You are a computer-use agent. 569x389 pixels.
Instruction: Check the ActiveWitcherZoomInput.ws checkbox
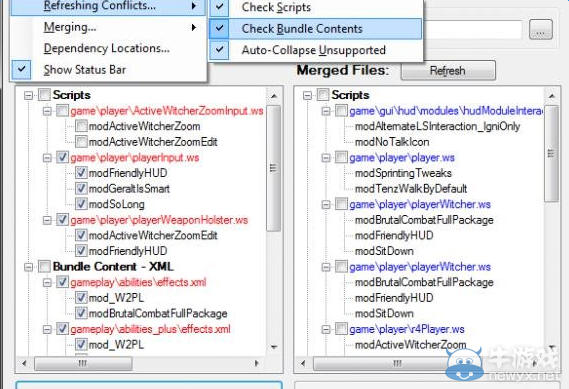coord(62,111)
